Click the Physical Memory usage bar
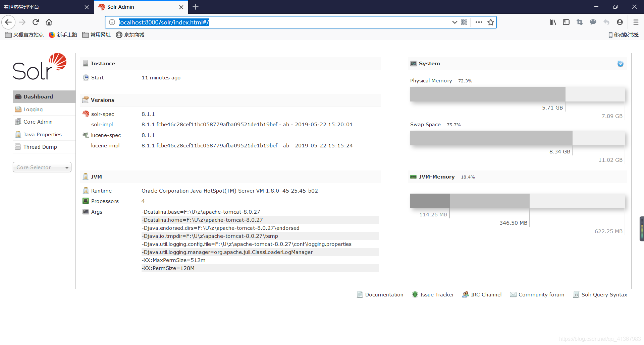 517,94
